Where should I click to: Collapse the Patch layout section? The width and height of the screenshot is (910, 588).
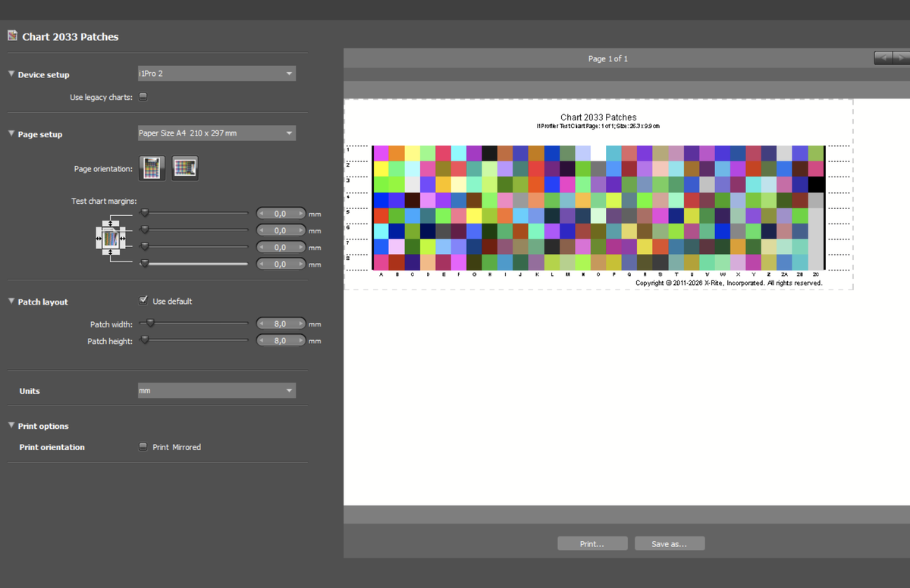11,302
